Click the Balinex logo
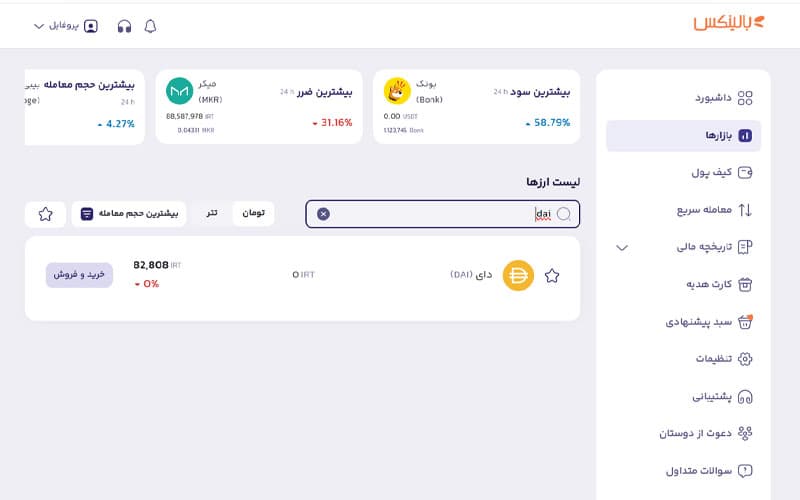 pos(730,22)
